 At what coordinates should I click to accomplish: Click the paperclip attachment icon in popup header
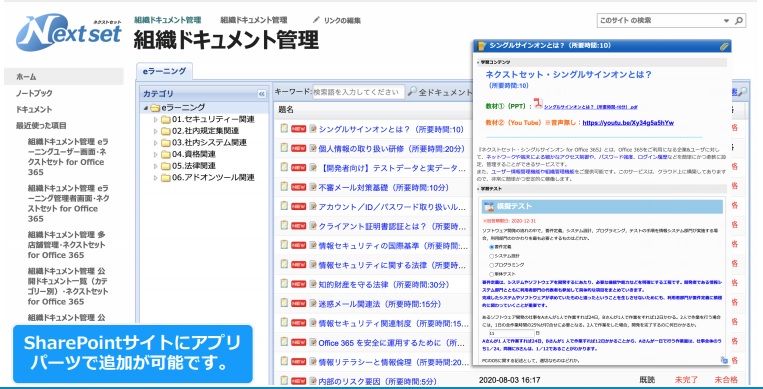pyautogui.click(x=724, y=46)
